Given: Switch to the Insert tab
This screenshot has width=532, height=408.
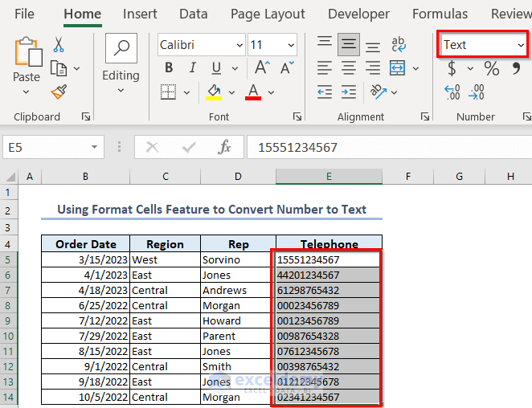Looking at the screenshot, I should pyautogui.click(x=140, y=14).
